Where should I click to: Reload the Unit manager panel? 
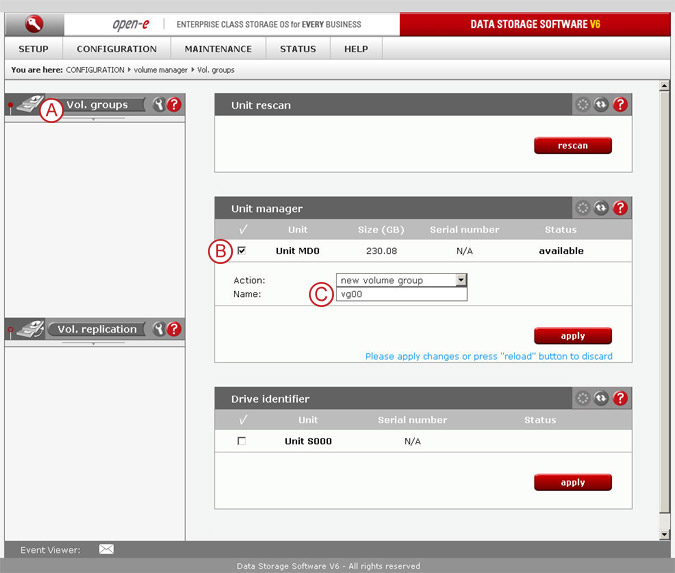coord(601,208)
